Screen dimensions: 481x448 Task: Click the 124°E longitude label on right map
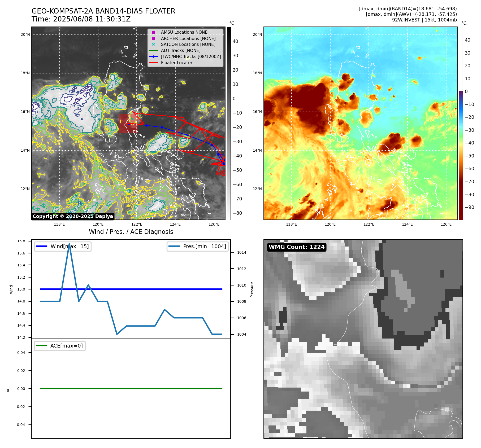(x=407, y=224)
